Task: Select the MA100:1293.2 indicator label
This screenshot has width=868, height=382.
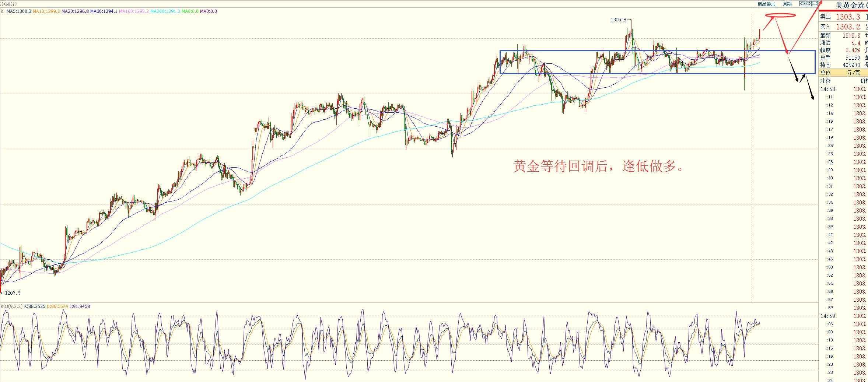Action: point(134,11)
